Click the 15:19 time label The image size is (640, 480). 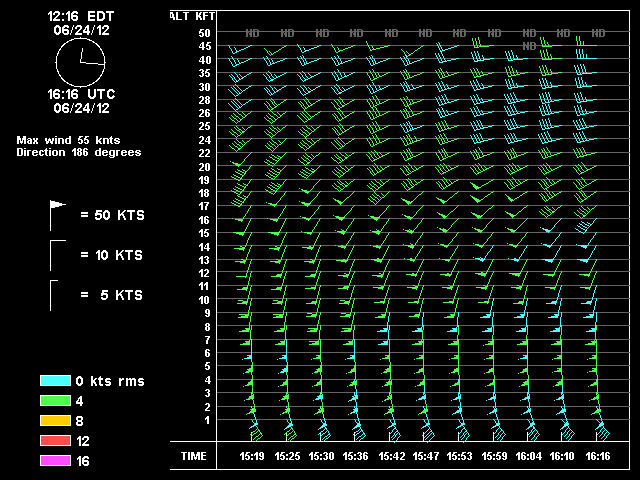(252, 456)
